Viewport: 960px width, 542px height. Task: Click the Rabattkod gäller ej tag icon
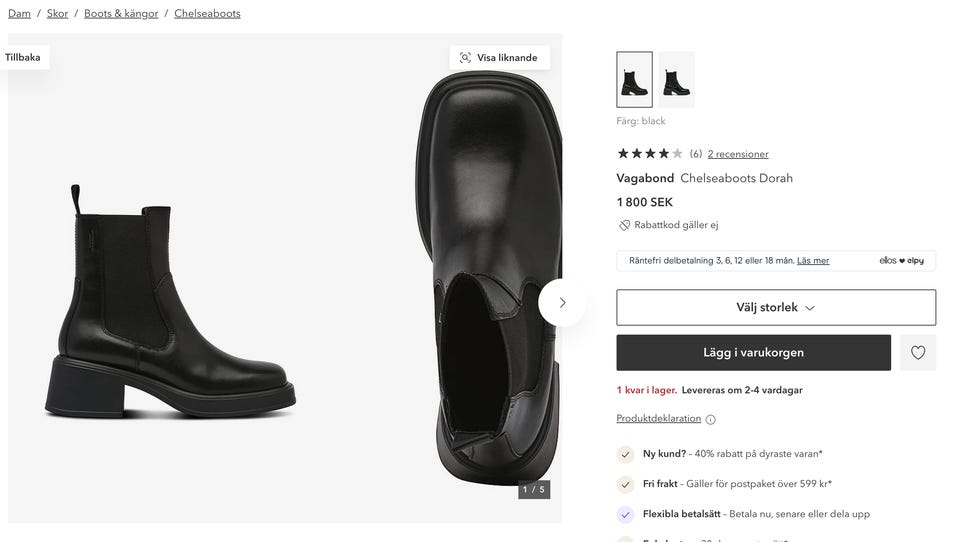coord(624,225)
